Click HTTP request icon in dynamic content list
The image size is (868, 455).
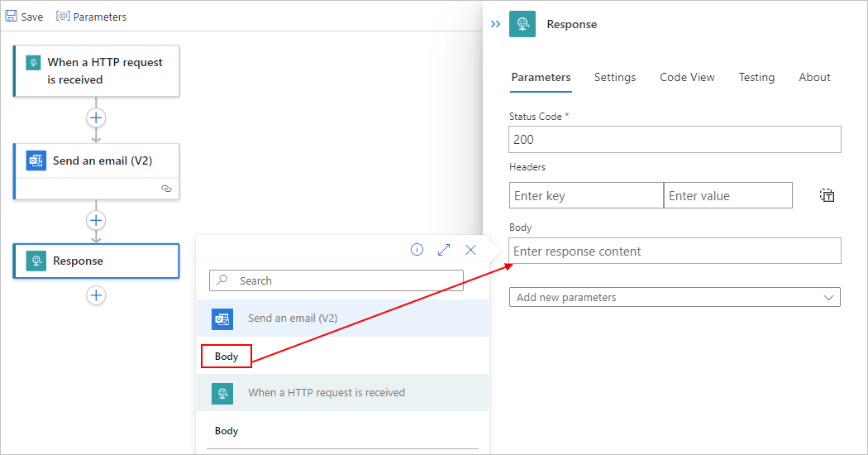click(x=222, y=393)
